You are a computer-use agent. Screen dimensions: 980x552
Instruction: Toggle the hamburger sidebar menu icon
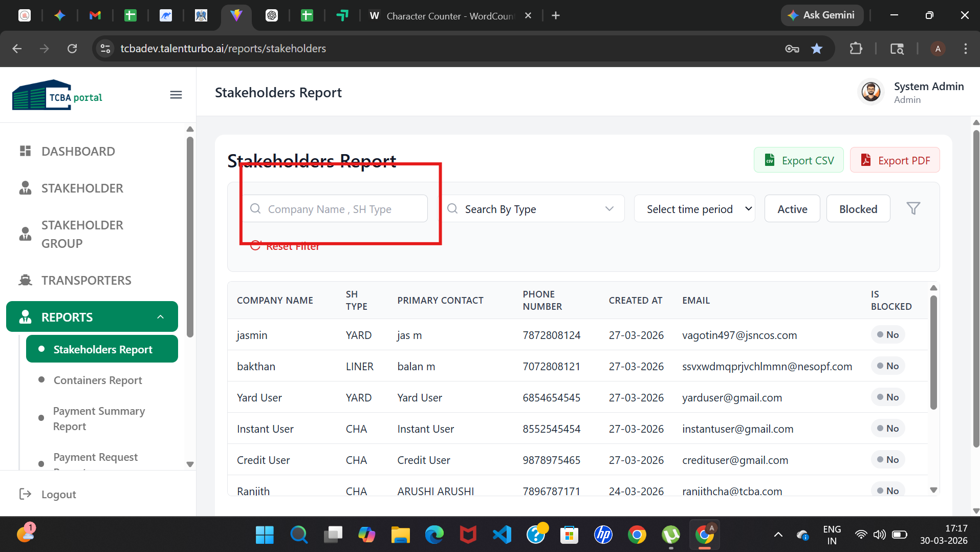tap(176, 95)
